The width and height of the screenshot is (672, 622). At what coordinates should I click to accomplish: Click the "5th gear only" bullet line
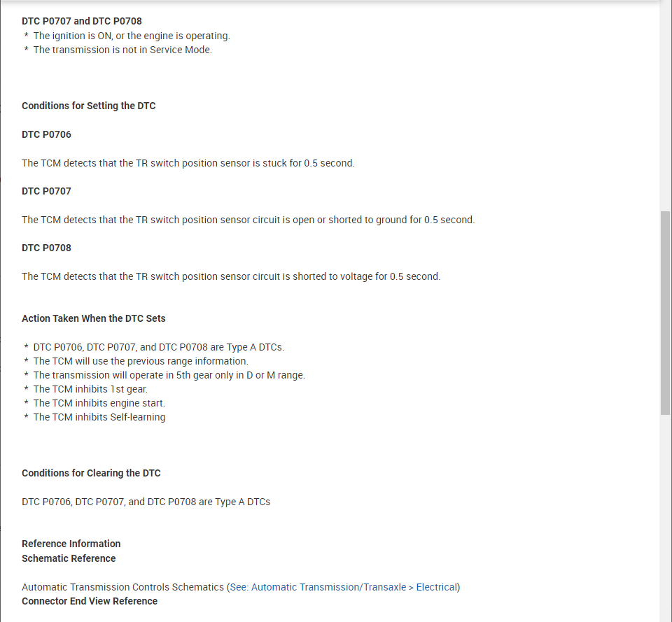coord(169,375)
